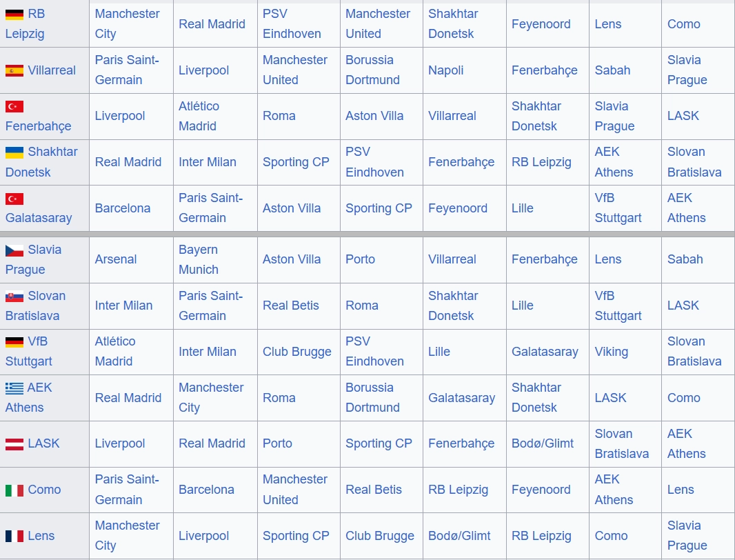Image resolution: width=735 pixels, height=560 pixels.
Task: Open Barcelona link in Galatasaray row
Action: [123, 208]
